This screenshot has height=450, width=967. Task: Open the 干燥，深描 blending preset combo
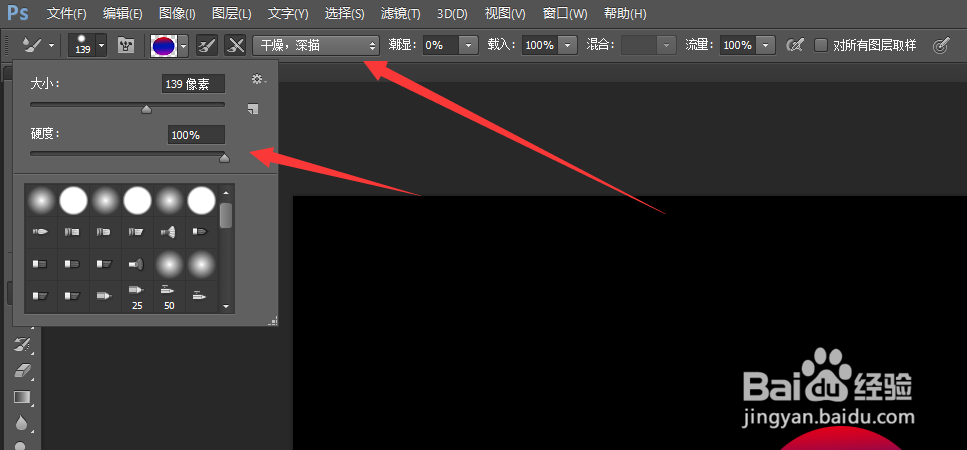pos(316,45)
